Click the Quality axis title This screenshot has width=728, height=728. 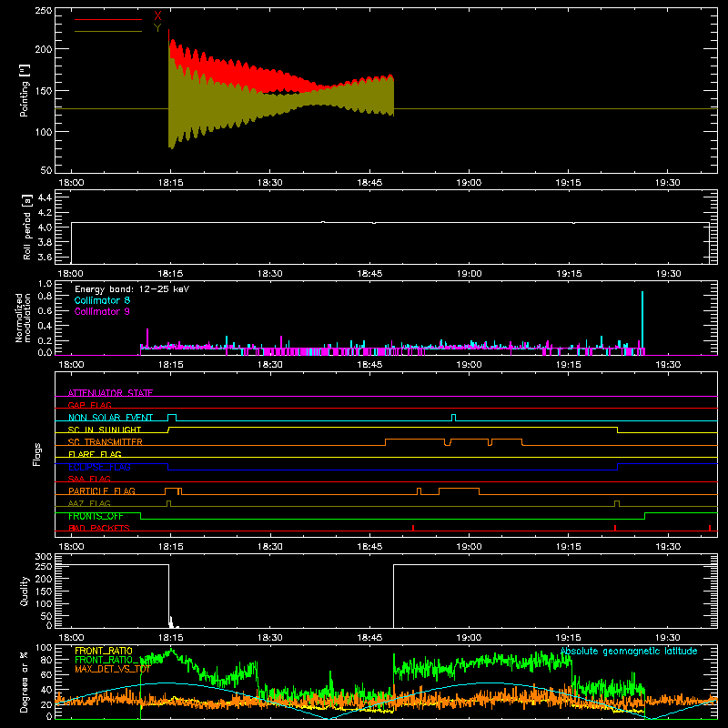coord(25,591)
